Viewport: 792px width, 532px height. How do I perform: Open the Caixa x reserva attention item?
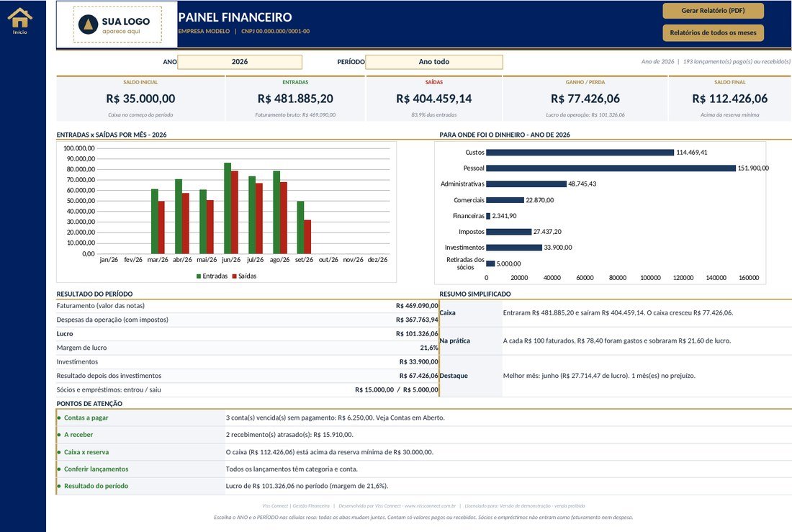tap(86, 452)
